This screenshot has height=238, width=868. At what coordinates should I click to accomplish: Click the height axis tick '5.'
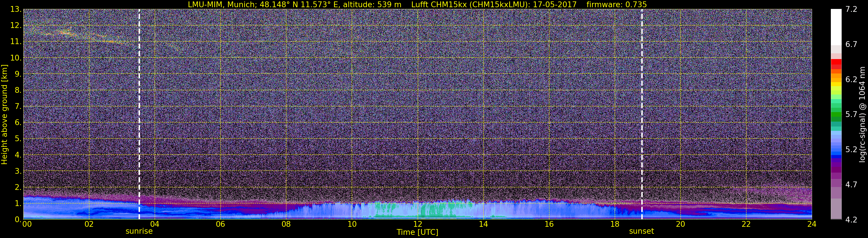point(18,139)
